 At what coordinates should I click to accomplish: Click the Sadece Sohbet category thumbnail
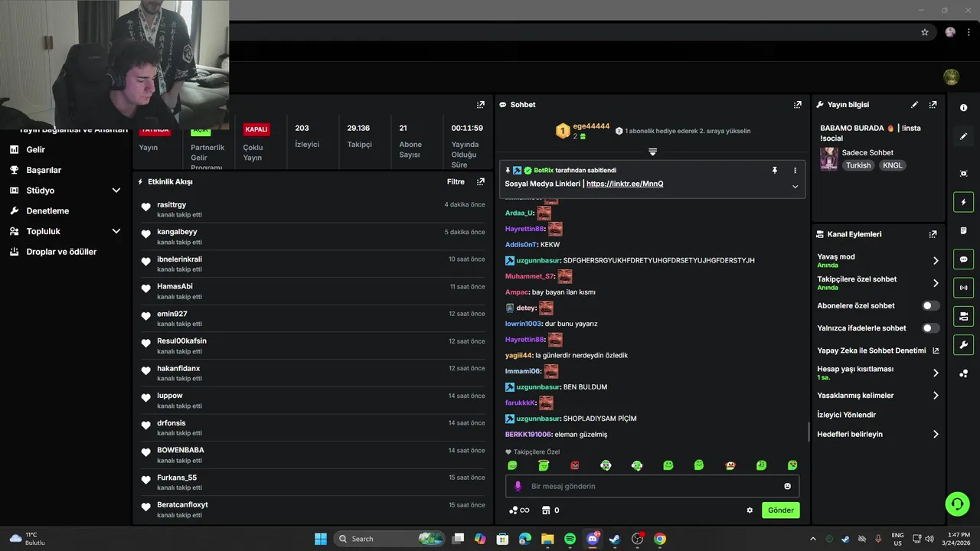pos(828,158)
